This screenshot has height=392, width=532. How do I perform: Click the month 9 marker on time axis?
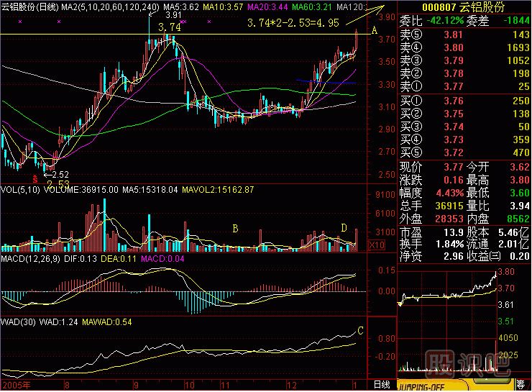pyautogui.click(x=134, y=386)
